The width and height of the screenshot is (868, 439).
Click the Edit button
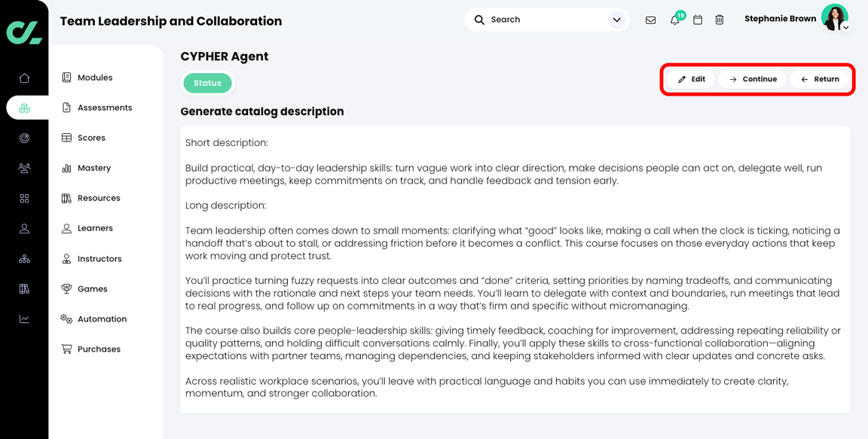tap(691, 79)
